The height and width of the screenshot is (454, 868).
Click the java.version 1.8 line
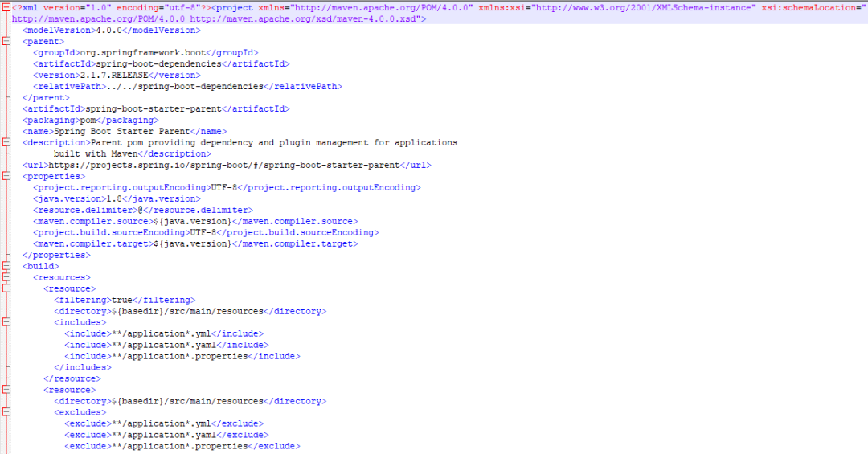[x=117, y=198]
